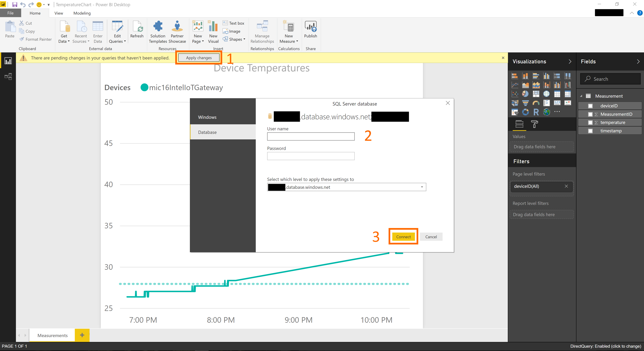The height and width of the screenshot is (351, 644).
Task: Switch to the View ribbon tab
Action: point(59,13)
